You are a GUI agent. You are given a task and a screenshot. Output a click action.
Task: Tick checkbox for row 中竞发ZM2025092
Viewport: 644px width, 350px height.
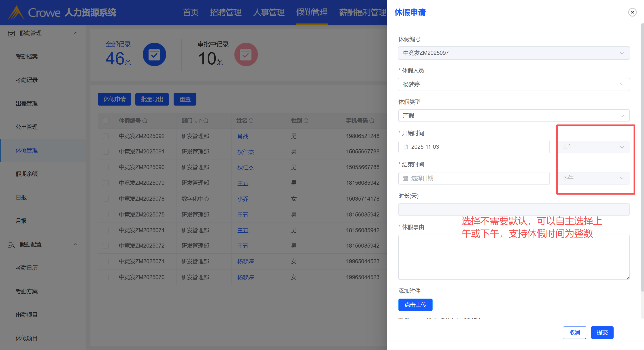[106, 136]
